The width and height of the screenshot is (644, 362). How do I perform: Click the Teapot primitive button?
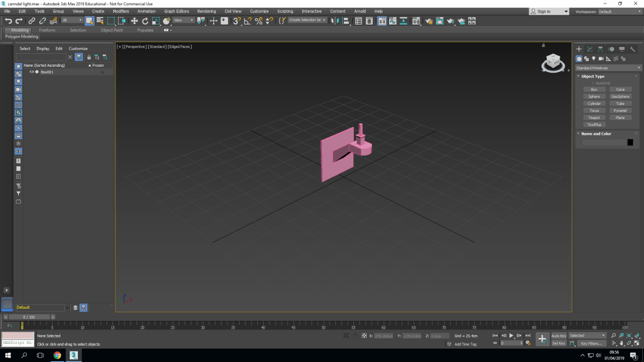[594, 117]
